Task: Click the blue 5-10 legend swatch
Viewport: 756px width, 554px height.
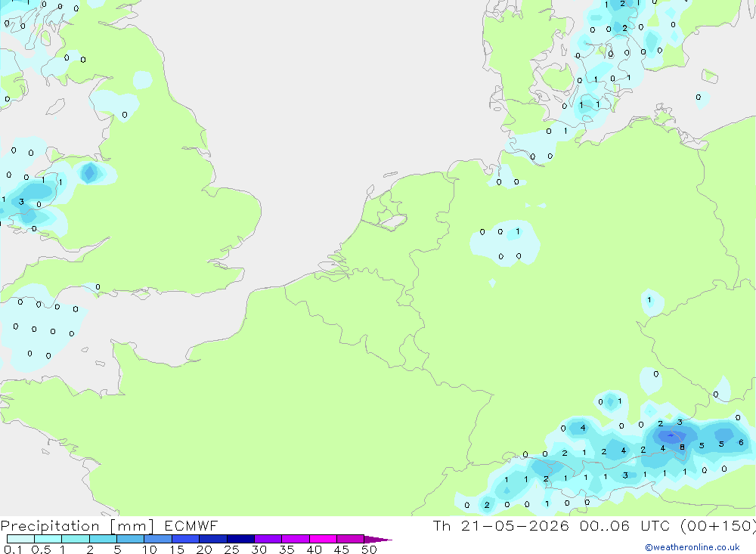Action: click(x=130, y=539)
